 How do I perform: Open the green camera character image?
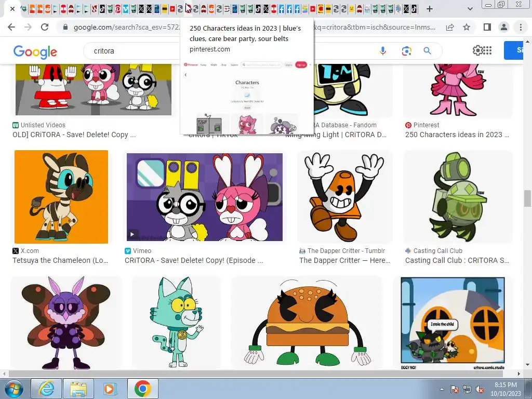click(x=458, y=197)
